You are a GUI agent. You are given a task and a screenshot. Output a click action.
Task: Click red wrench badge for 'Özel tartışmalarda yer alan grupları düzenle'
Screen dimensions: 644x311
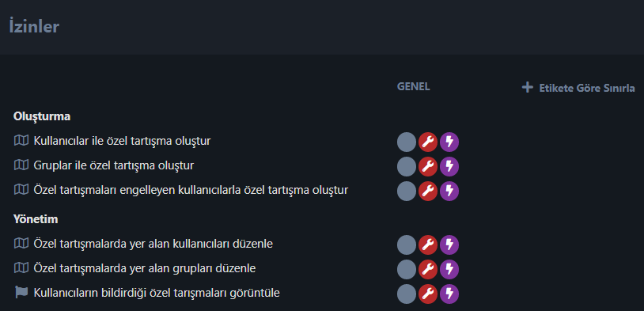coord(428,270)
